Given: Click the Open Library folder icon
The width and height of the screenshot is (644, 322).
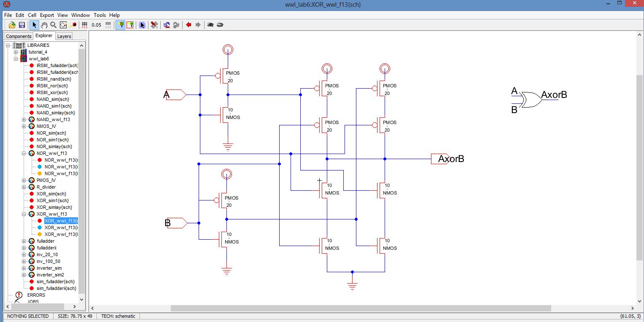Looking at the screenshot, I should tap(12, 25).
